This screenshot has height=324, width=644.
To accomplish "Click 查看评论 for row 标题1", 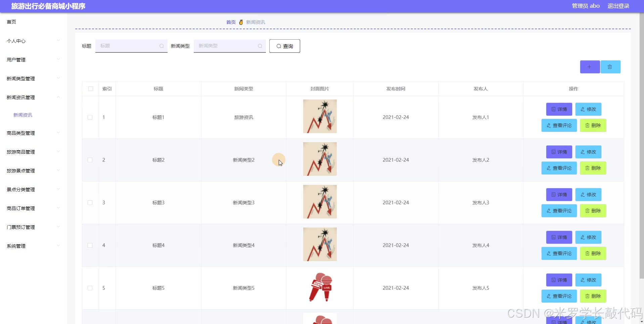I will (x=559, y=125).
